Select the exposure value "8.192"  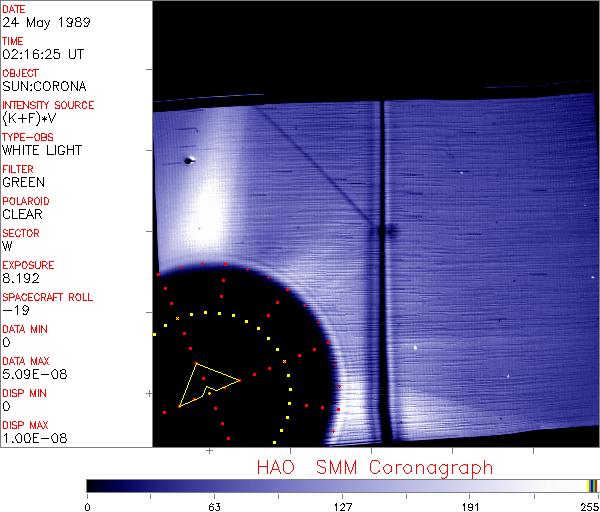(21, 278)
